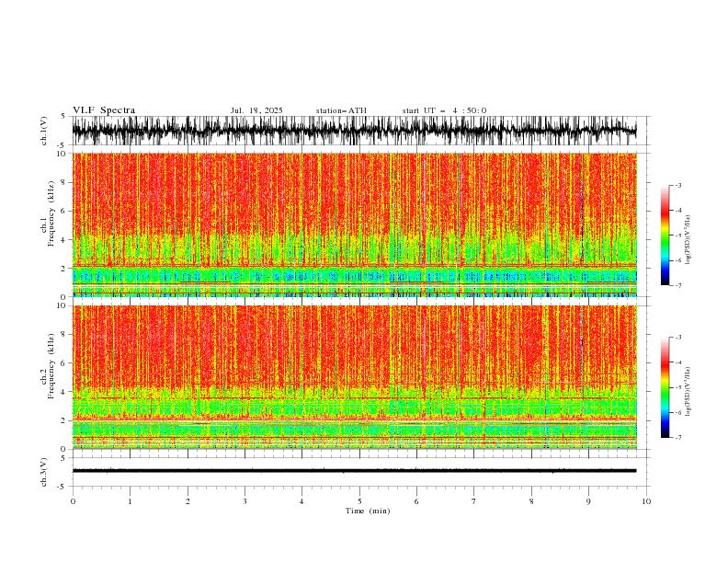Click the "8" tick on ch.1 frequency axis
Screen dimensions: 728x563
point(64,182)
